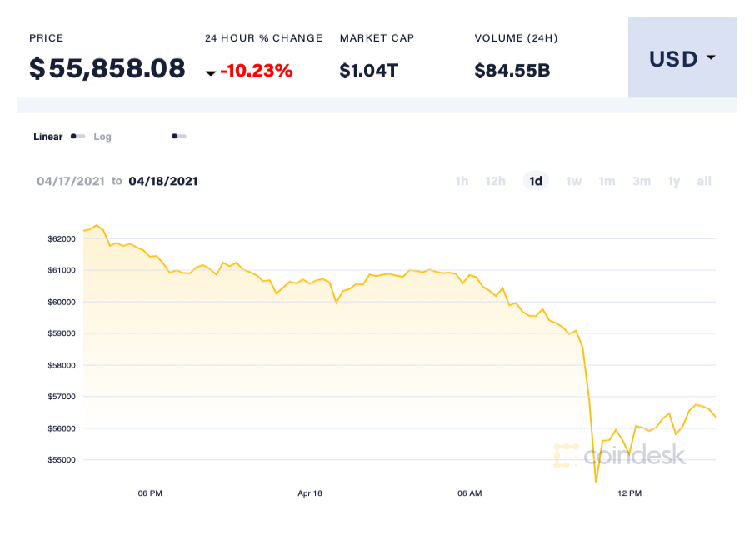Click the chevron beside USD
The width and height of the screenshot is (754, 560).
tap(710, 59)
